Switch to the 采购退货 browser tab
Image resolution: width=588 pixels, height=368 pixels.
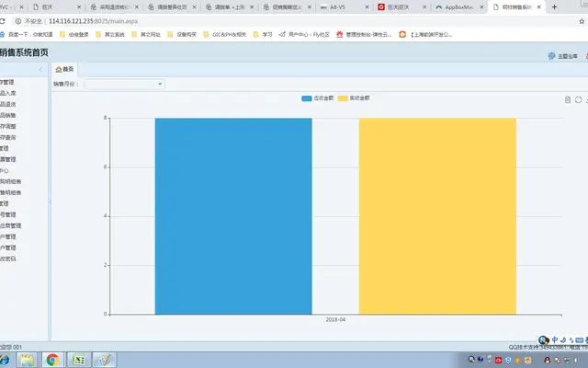pyautogui.click(x=114, y=6)
